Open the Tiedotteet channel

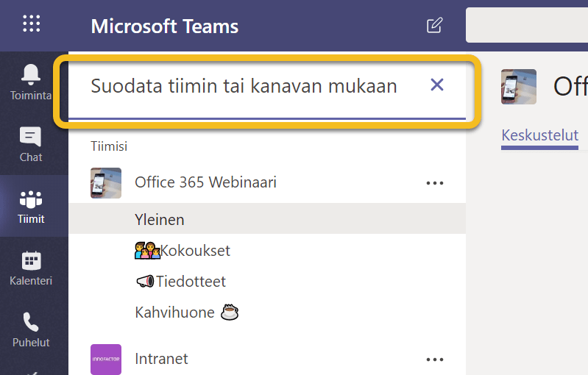(190, 282)
